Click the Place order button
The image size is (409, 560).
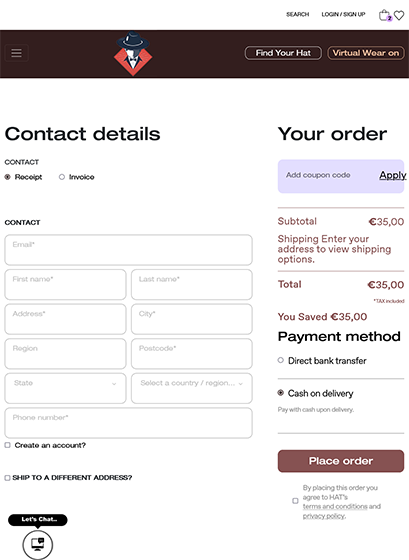341,461
